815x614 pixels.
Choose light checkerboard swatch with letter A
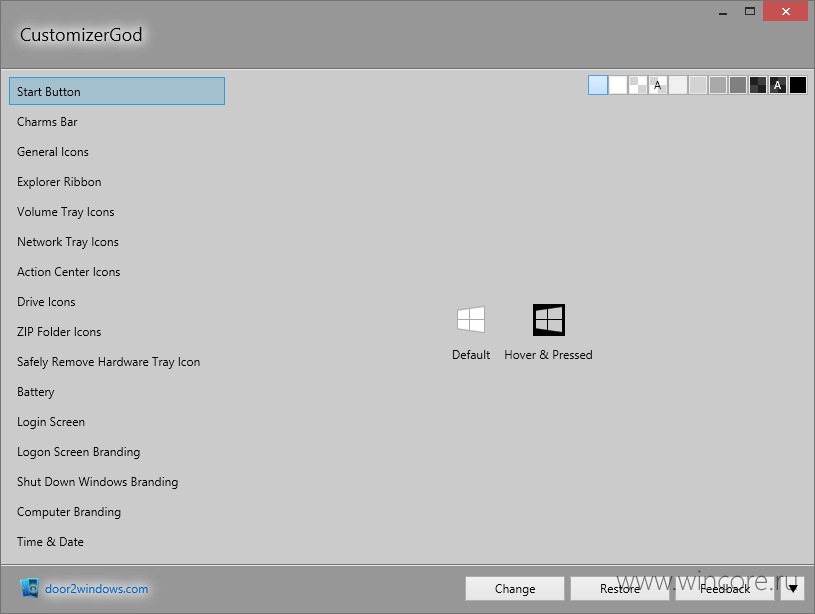point(658,85)
